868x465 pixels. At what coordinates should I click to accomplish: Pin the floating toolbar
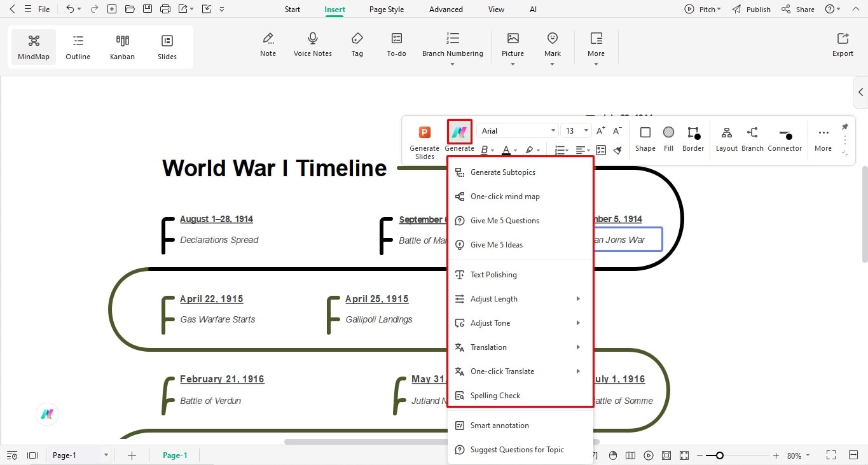(x=844, y=127)
